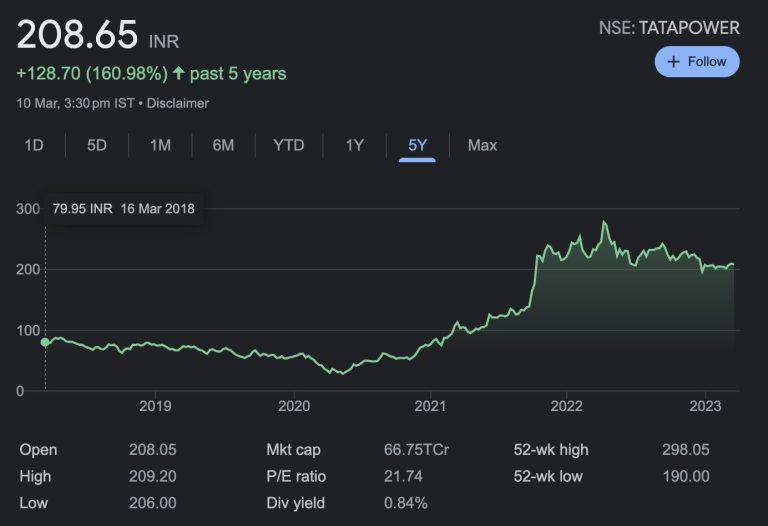This screenshot has width=768, height=526.
Task: Click the +128.70 (160.98%) change text
Action: [92, 73]
